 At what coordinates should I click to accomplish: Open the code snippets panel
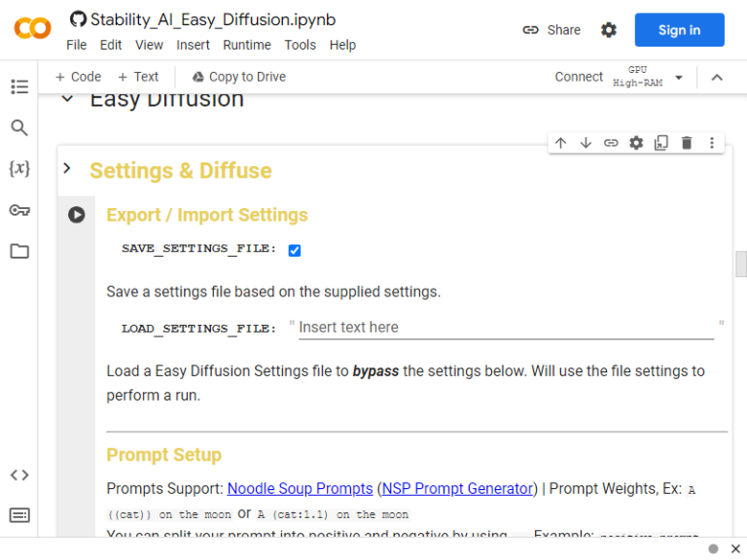pyautogui.click(x=19, y=474)
